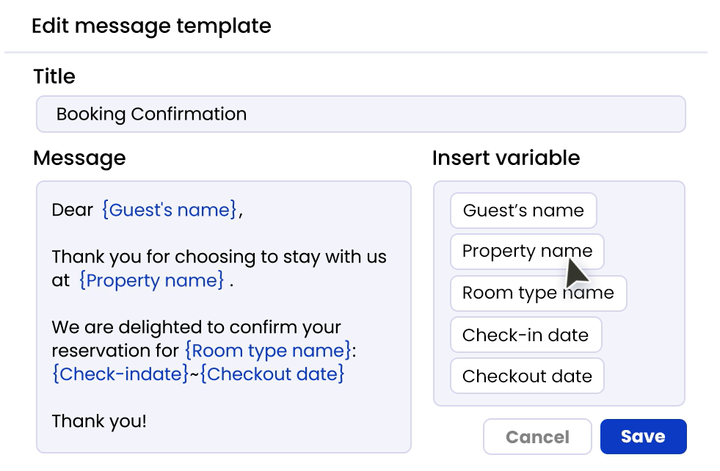Click the "Title" field label
Image resolution: width=720 pixels, height=471 pixels.
[x=54, y=76]
